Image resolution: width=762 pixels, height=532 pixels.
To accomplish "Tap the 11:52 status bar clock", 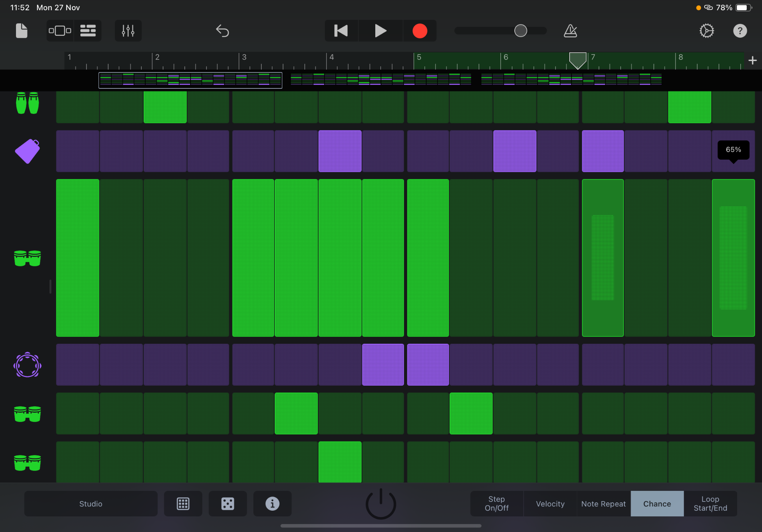I will click(x=20, y=8).
